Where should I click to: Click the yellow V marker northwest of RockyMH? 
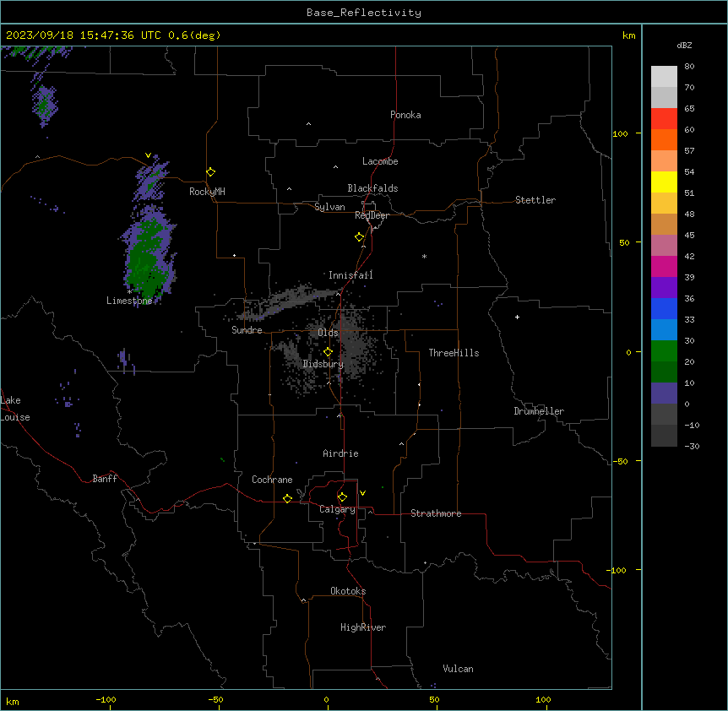148,155
